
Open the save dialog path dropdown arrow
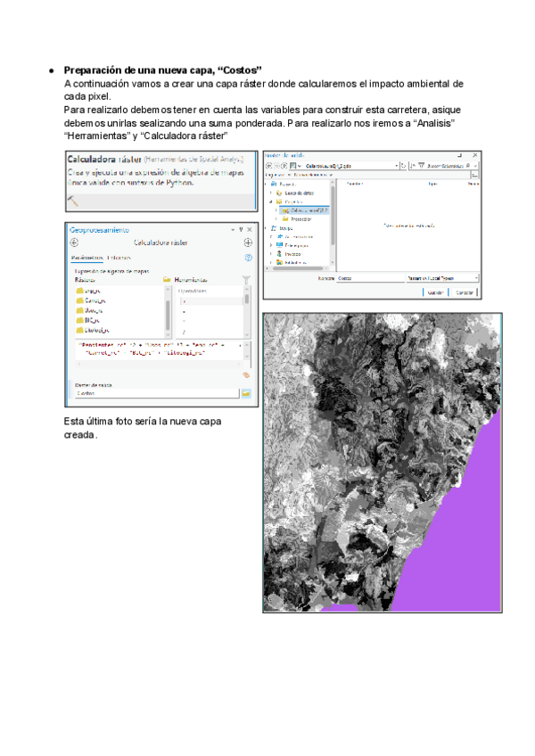(397, 166)
